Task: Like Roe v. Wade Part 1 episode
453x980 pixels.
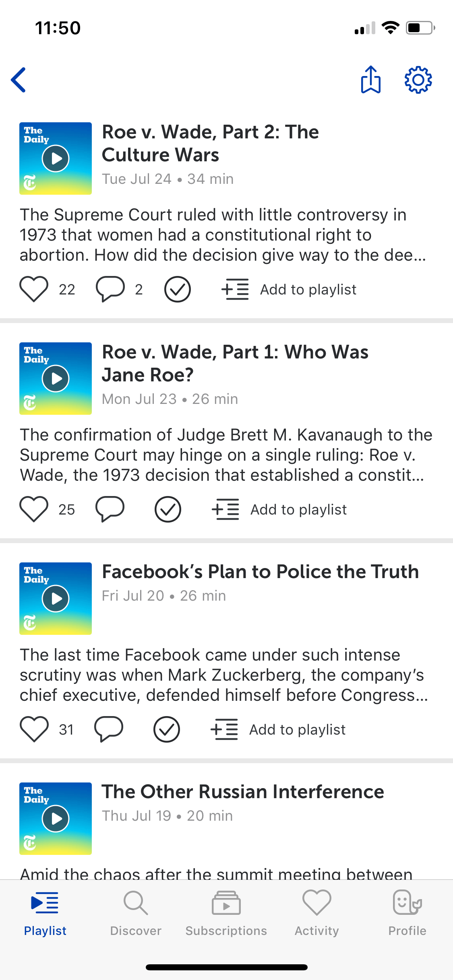Action: click(x=34, y=509)
